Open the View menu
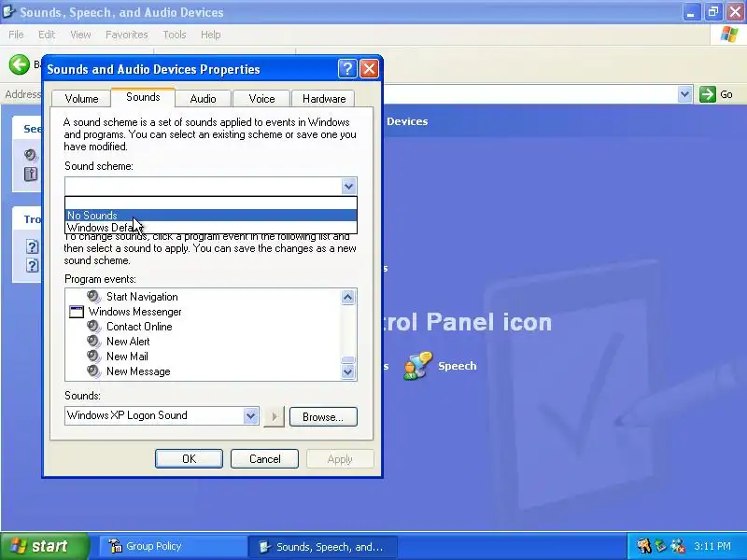The image size is (747, 560). pos(80,35)
